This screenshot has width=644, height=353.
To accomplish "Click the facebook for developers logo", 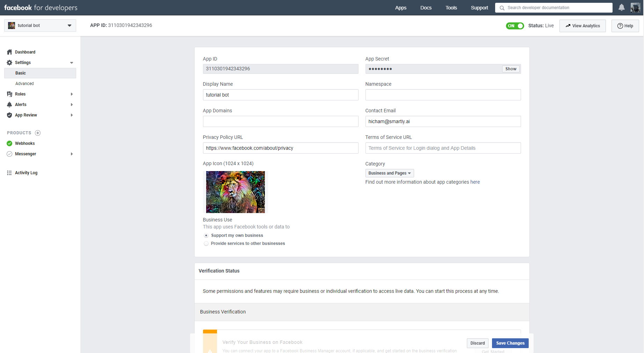I will coord(41,8).
